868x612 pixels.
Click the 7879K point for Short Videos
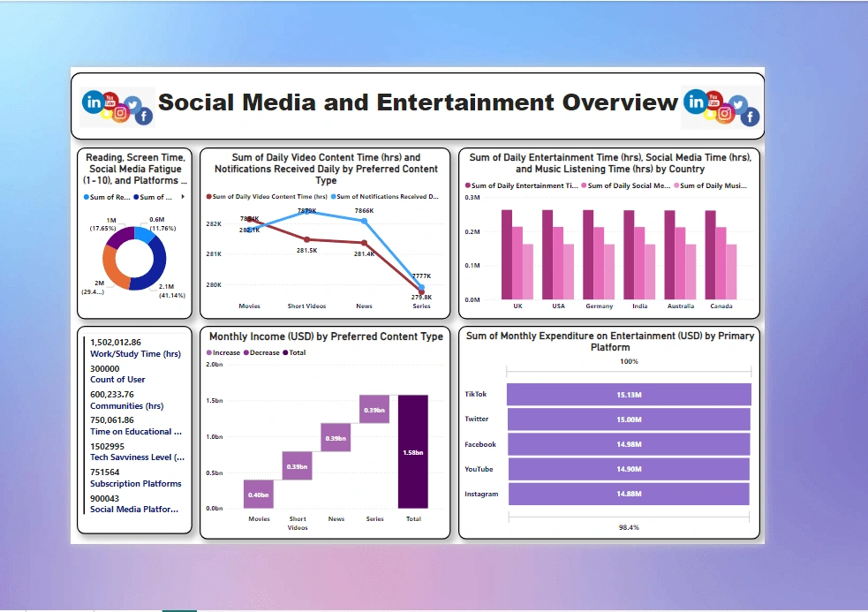[x=306, y=211]
